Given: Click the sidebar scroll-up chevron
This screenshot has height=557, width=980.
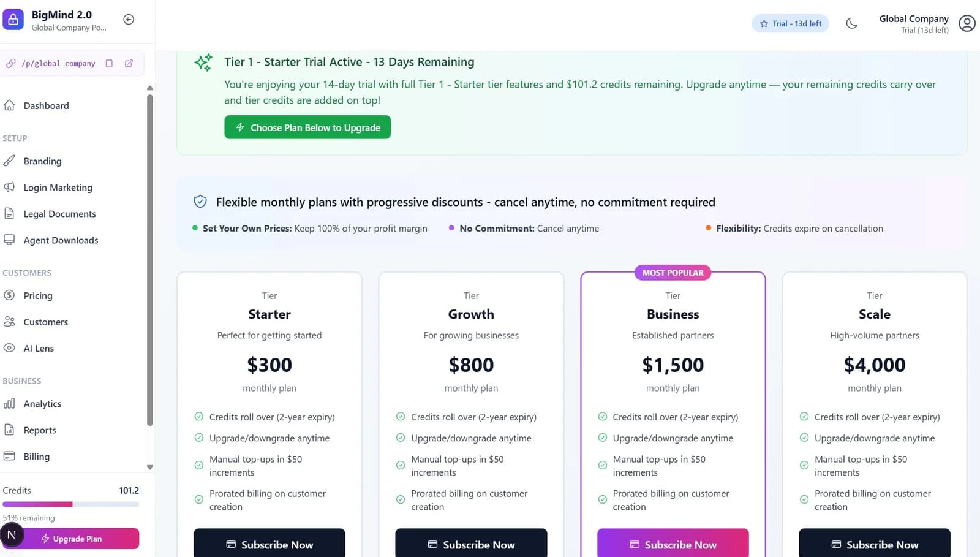Looking at the screenshot, I should pos(149,88).
